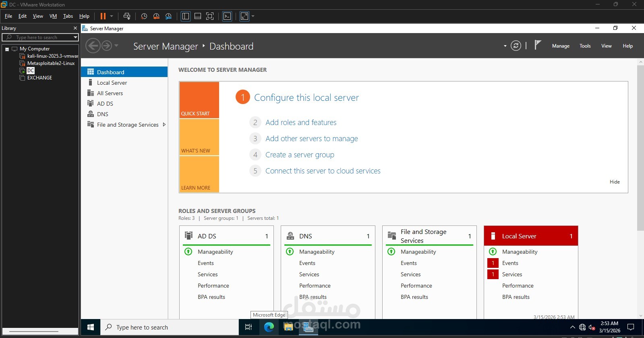Revert the VM to its previous snapshot
This screenshot has width=644, height=338.
[156, 16]
